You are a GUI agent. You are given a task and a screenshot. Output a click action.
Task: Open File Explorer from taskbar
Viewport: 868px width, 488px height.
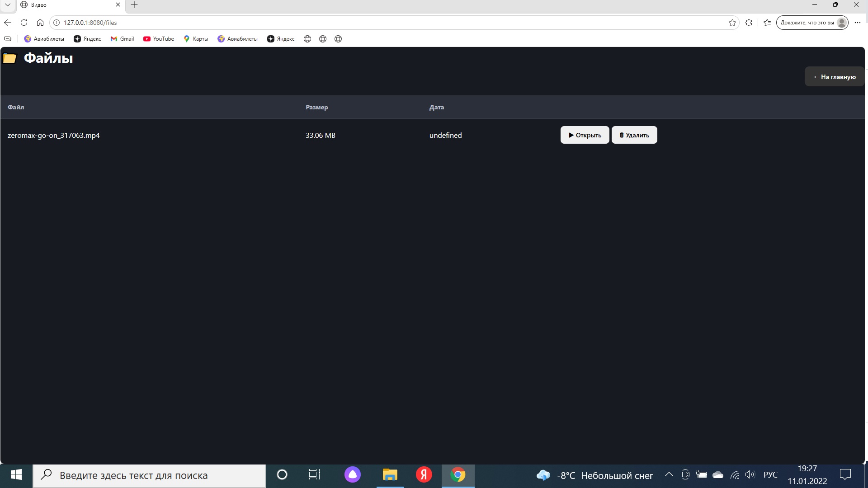[x=390, y=475]
